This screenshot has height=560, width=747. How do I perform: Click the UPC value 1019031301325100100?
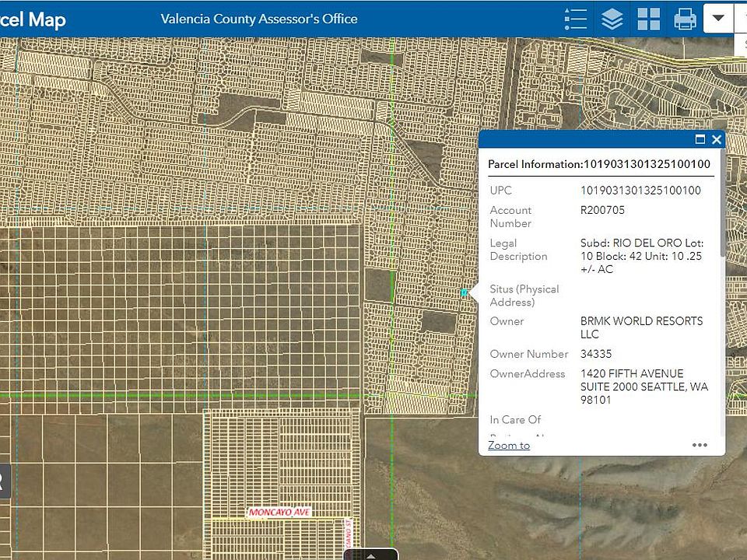pos(640,191)
